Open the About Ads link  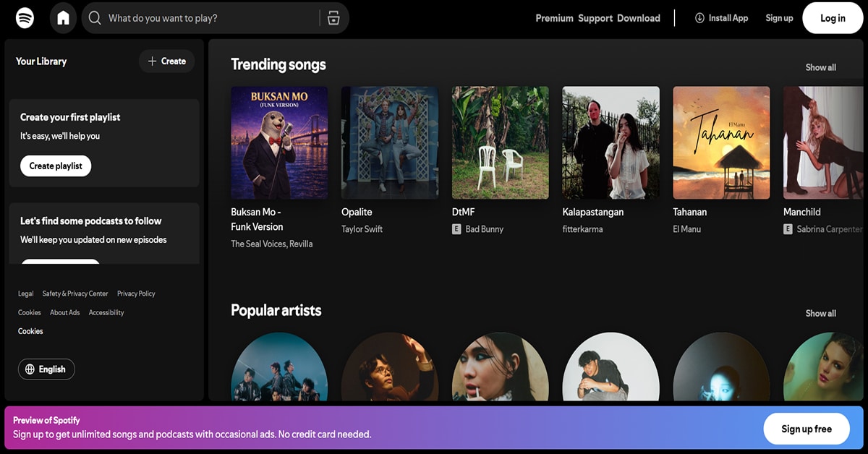point(65,312)
